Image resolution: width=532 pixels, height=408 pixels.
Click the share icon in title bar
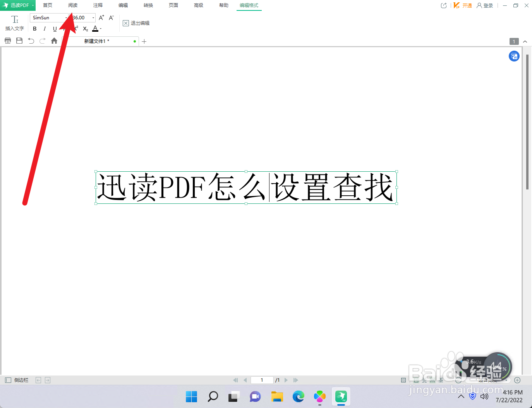(444, 5)
